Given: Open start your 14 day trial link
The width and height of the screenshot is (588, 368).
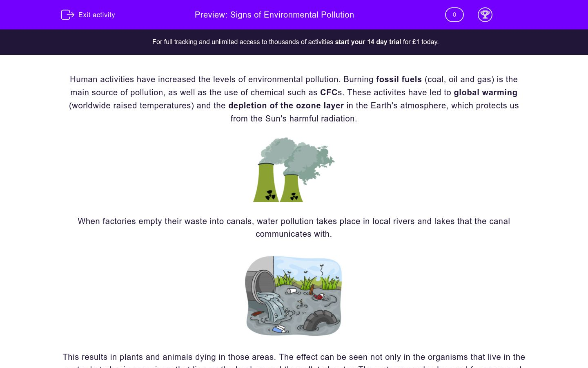Looking at the screenshot, I should (367, 42).
